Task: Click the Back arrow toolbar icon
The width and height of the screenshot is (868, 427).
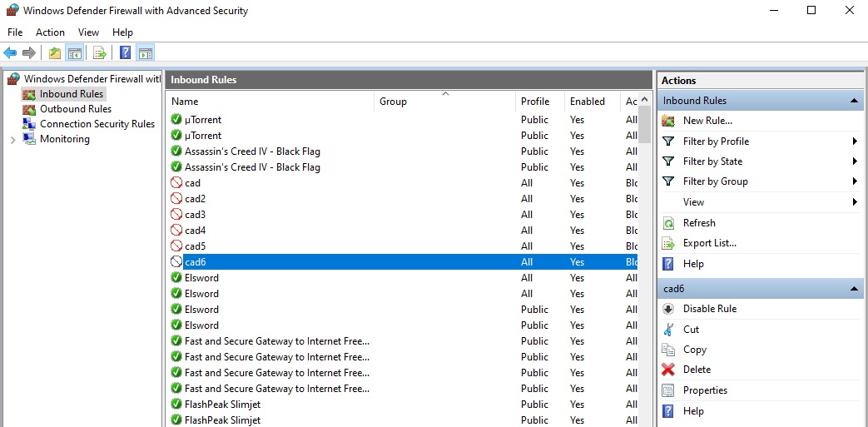Action: click(x=10, y=53)
